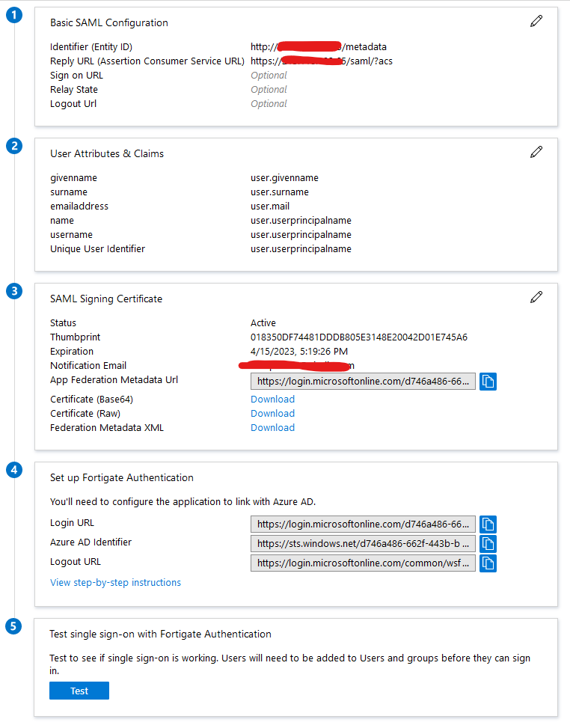The width and height of the screenshot is (570, 728).
Task: Click the step 5 number badge
Action: (x=13, y=627)
